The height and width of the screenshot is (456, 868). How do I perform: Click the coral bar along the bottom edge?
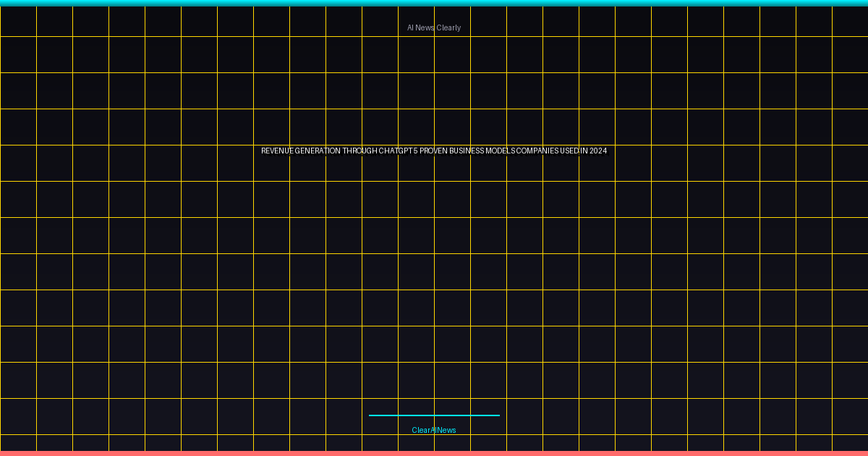pyautogui.click(x=434, y=453)
